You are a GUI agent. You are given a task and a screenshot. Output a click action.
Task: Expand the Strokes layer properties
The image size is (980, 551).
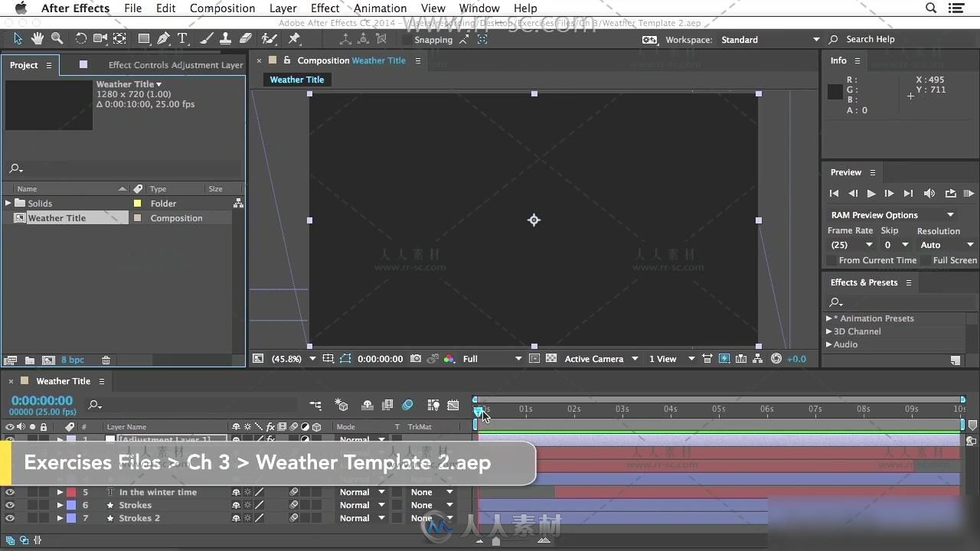pyautogui.click(x=60, y=505)
